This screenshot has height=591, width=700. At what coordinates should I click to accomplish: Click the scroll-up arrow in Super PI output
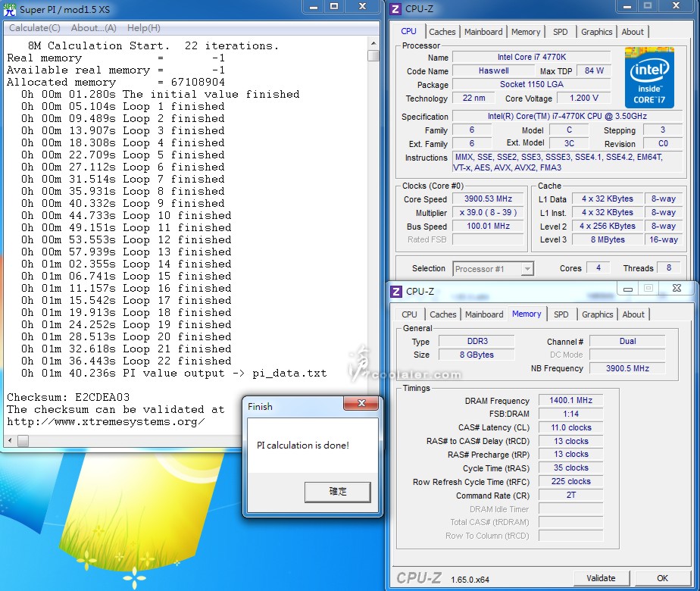tap(373, 44)
